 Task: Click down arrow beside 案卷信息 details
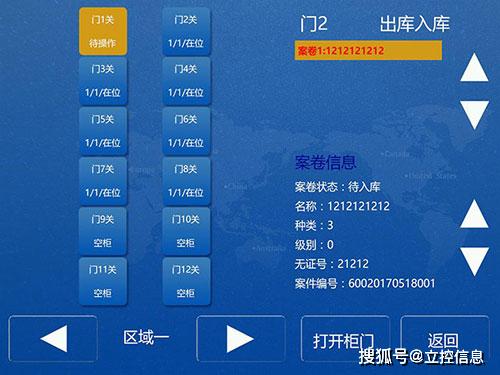(x=474, y=261)
